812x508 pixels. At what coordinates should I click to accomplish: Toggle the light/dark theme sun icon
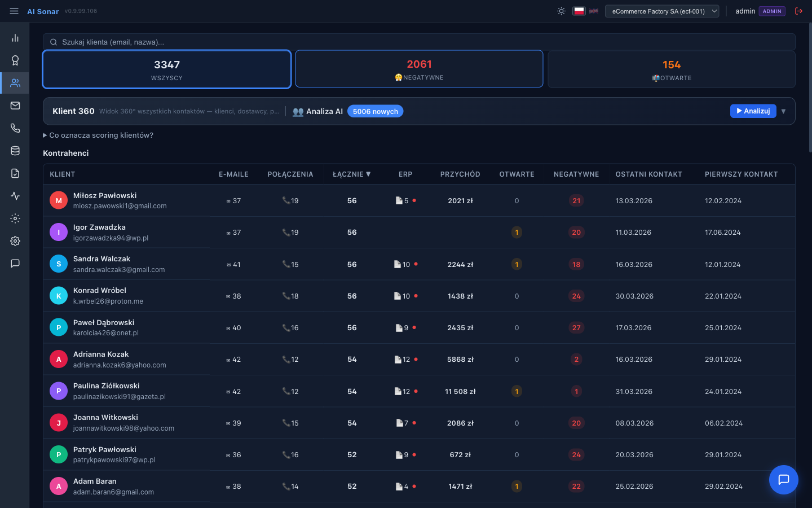click(561, 11)
